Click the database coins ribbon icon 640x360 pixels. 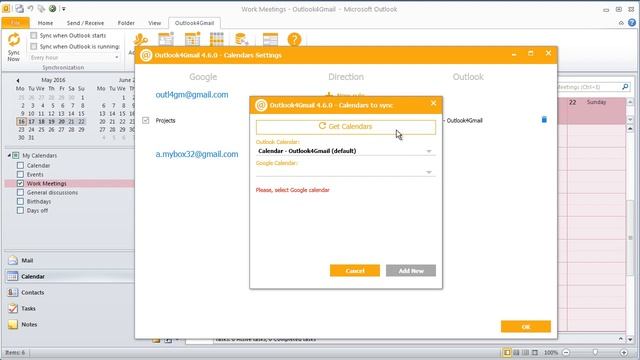pos(241,40)
